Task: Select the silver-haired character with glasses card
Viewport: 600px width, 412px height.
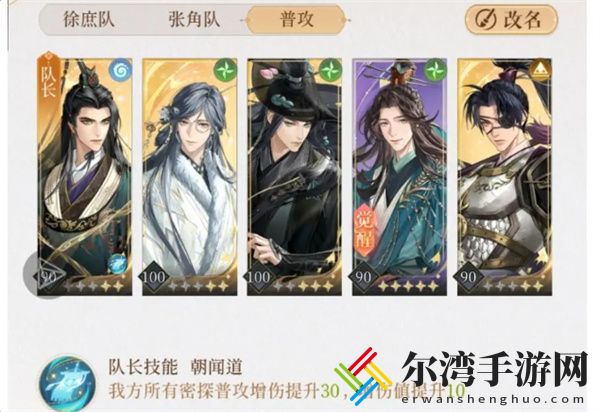Action: [189, 177]
